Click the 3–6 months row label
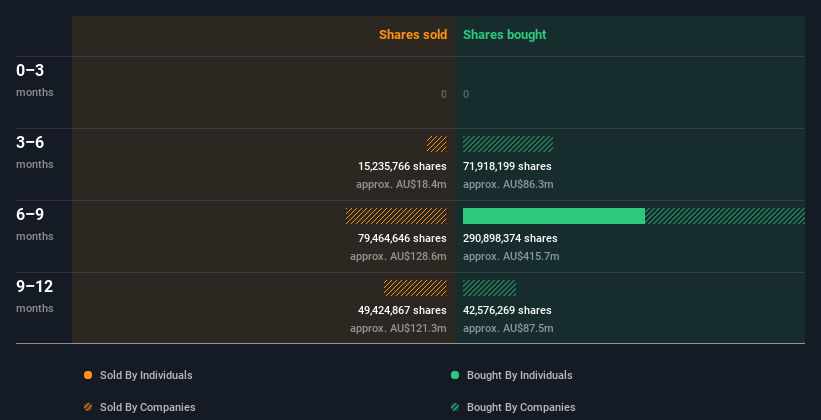The height and width of the screenshot is (420, 821). pyautogui.click(x=35, y=152)
